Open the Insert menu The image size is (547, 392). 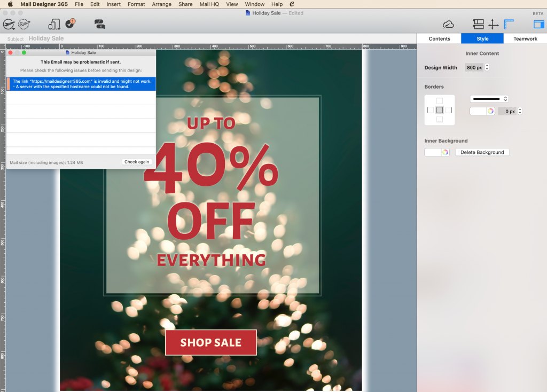(113, 4)
